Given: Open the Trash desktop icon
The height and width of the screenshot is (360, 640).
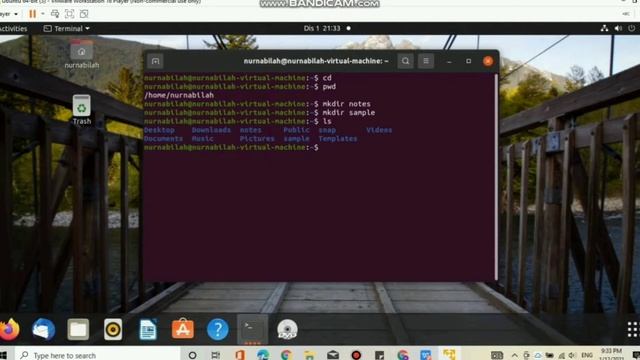Looking at the screenshot, I should pos(82,110).
